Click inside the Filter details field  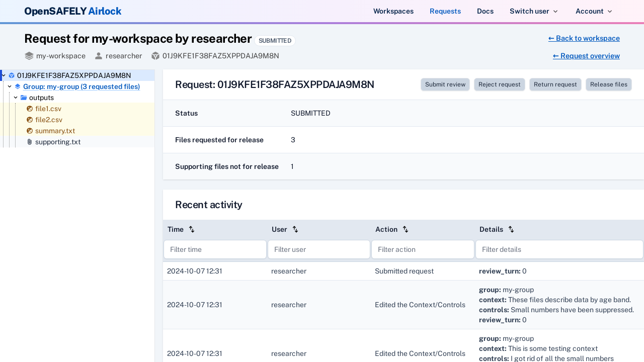558,249
